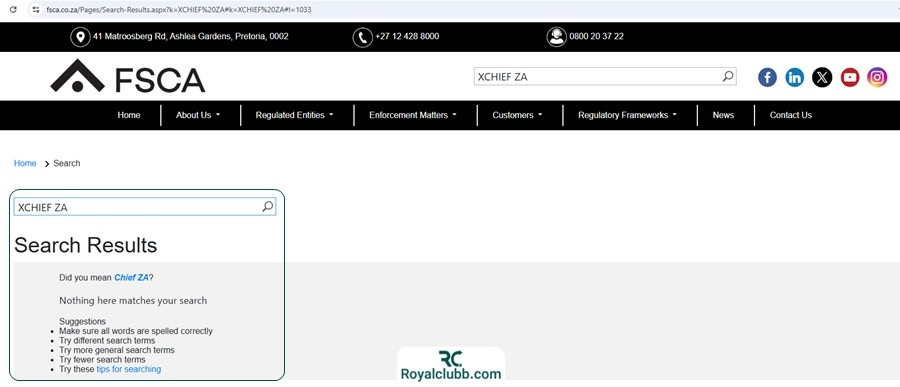Click the results-panel search magnifier icon

coord(267,207)
